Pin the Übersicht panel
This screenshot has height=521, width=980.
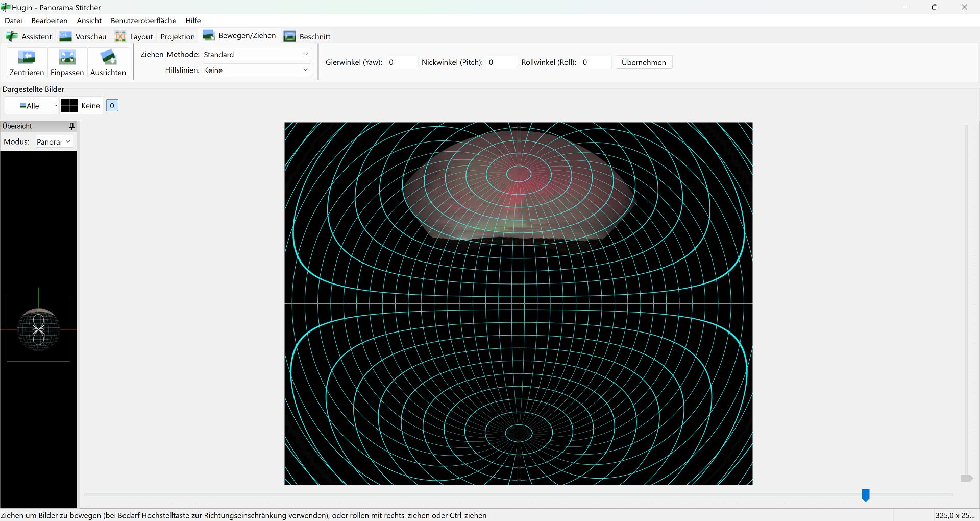click(71, 126)
